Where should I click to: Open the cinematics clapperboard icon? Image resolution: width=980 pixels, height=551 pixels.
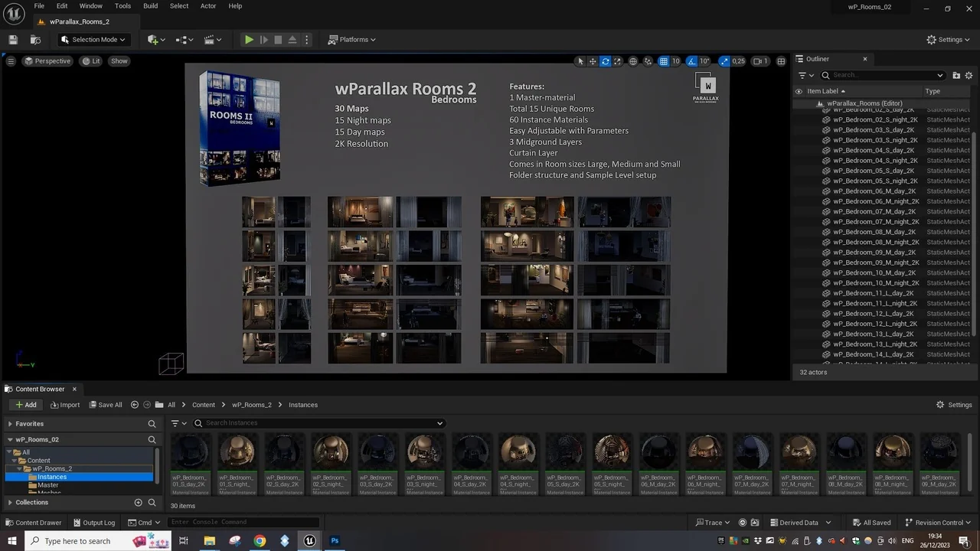tap(212, 40)
